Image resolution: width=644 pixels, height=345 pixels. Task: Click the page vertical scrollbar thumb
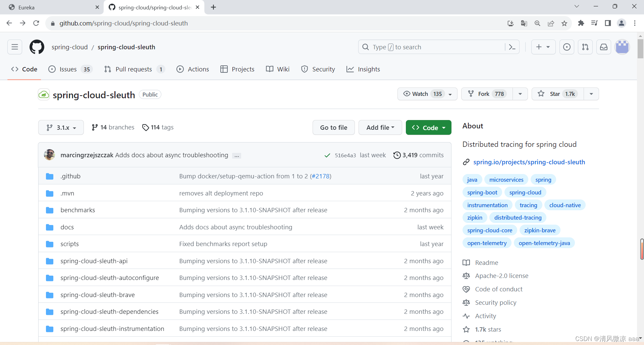(640, 49)
